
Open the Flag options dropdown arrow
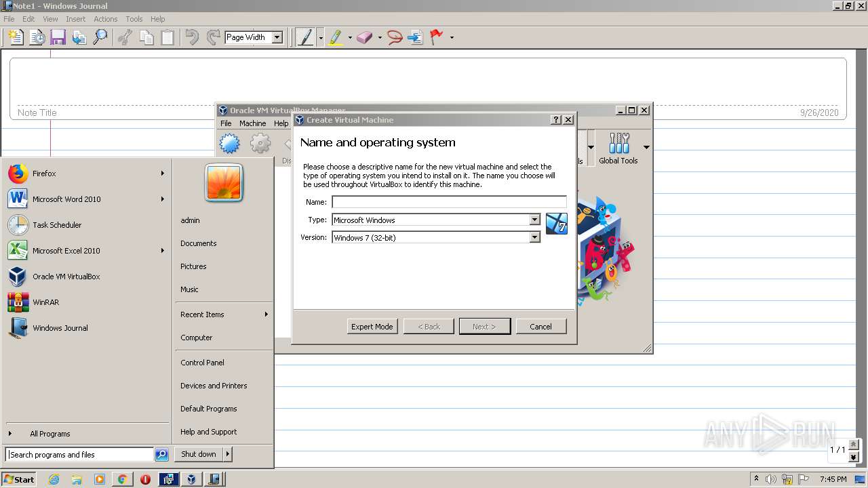[452, 38]
